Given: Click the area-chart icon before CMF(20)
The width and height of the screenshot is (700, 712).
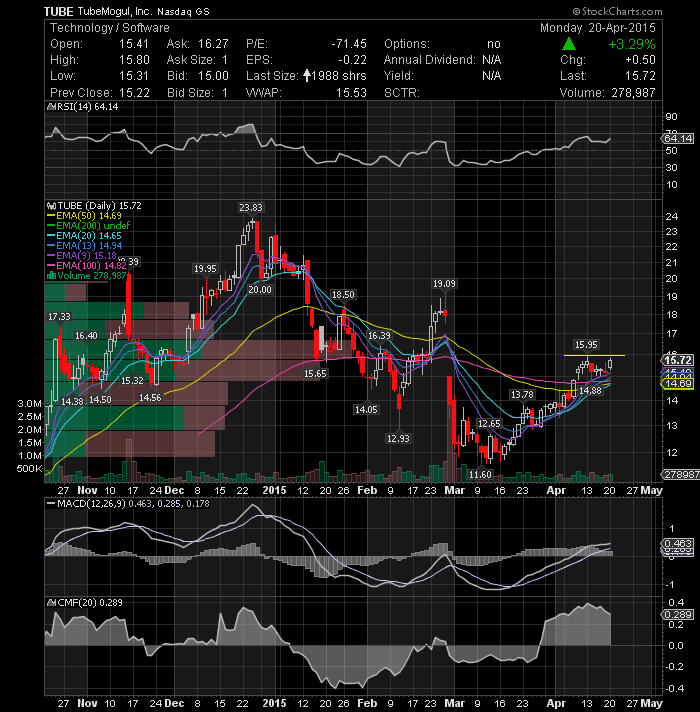Looking at the screenshot, I should pyautogui.click(x=52, y=603).
